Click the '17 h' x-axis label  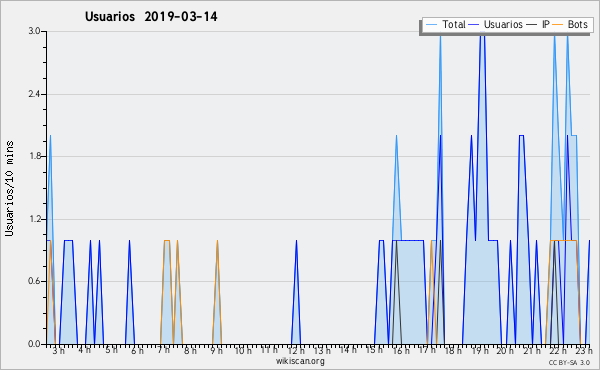(x=427, y=350)
